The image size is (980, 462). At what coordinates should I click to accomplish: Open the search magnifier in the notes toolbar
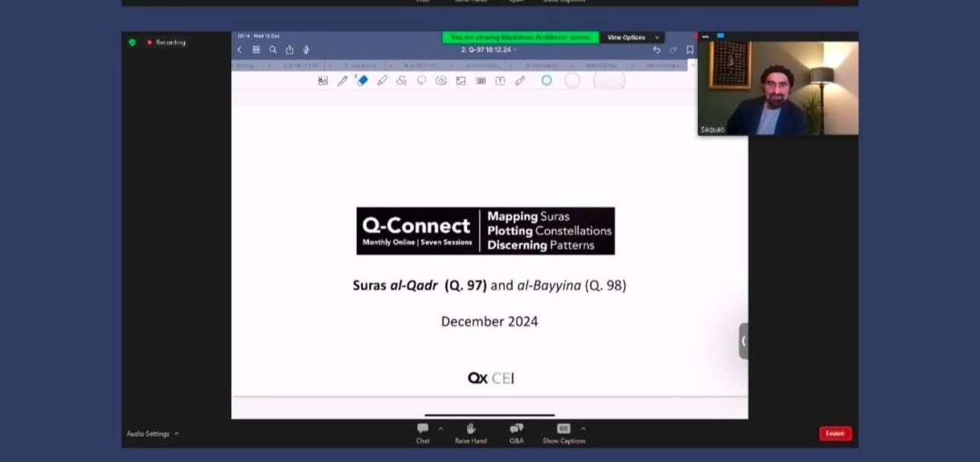[x=273, y=49]
